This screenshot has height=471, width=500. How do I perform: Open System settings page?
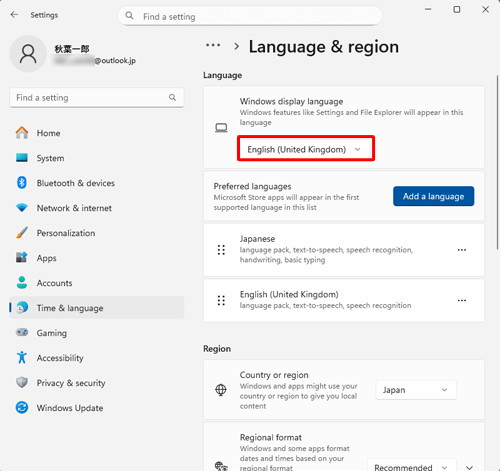(x=97, y=158)
